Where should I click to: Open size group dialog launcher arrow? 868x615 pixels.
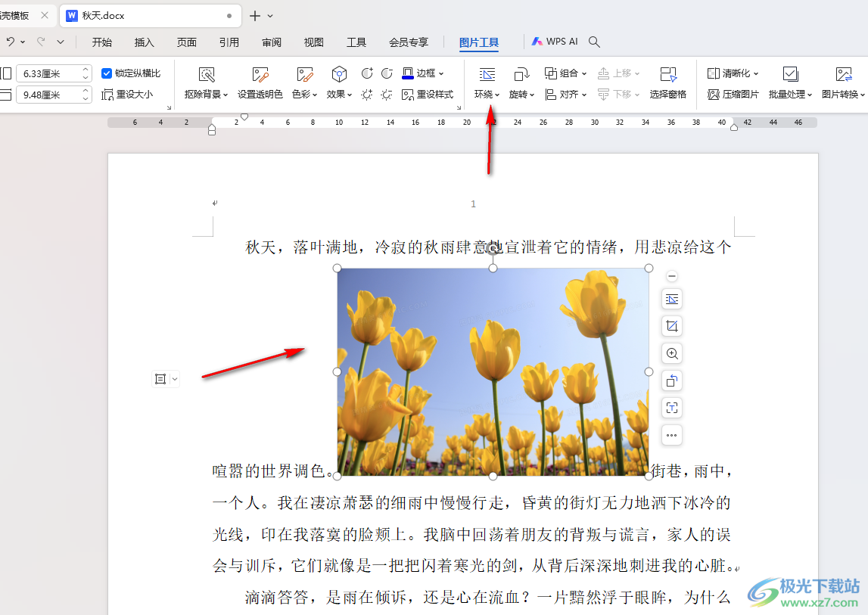click(x=169, y=108)
